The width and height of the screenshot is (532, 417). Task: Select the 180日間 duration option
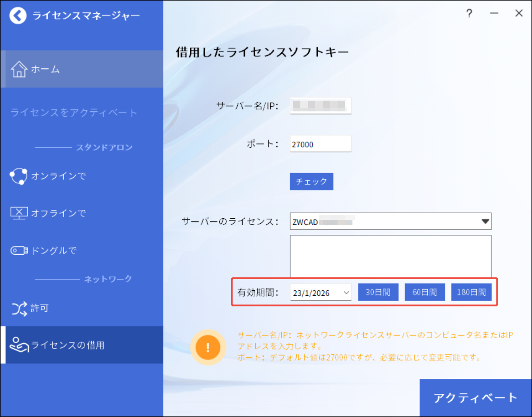pos(471,292)
